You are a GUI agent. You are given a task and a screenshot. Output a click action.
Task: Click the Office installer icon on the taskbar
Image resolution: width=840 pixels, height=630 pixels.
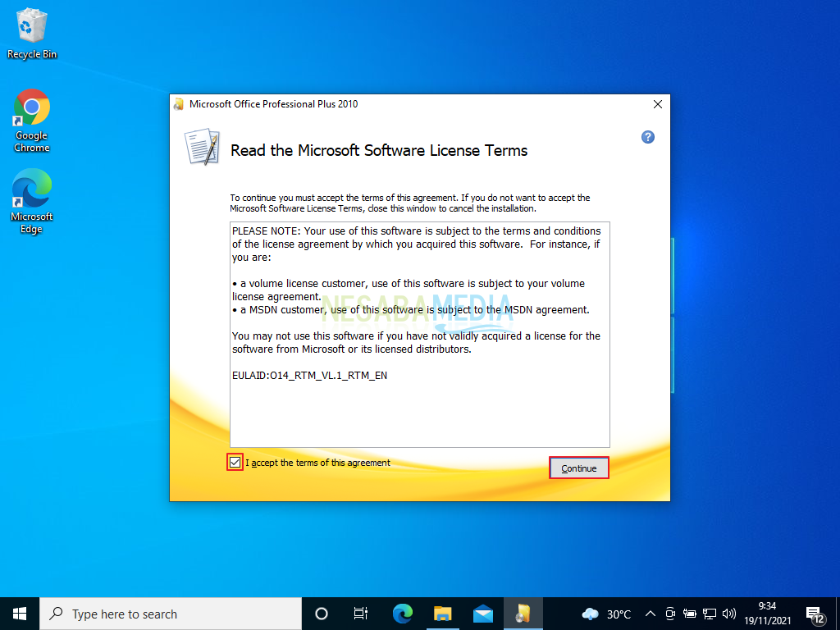tap(524, 613)
